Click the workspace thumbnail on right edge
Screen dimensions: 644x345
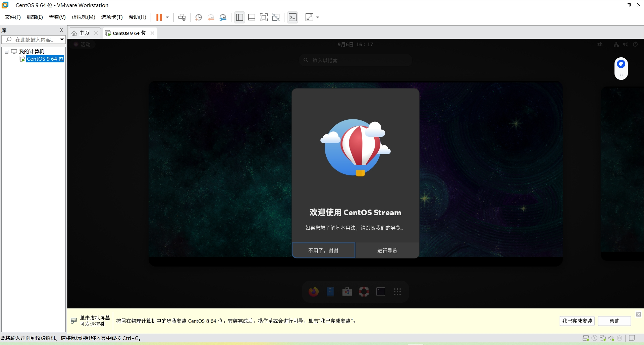point(622,174)
